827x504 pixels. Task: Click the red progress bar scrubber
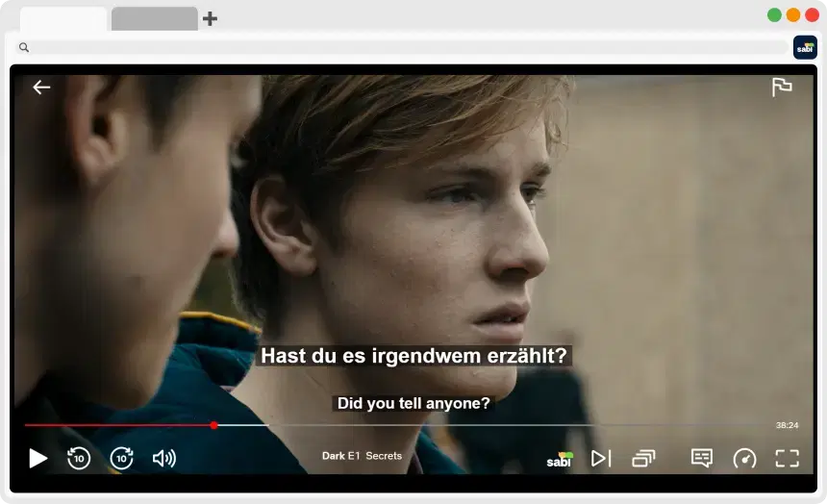(x=213, y=425)
